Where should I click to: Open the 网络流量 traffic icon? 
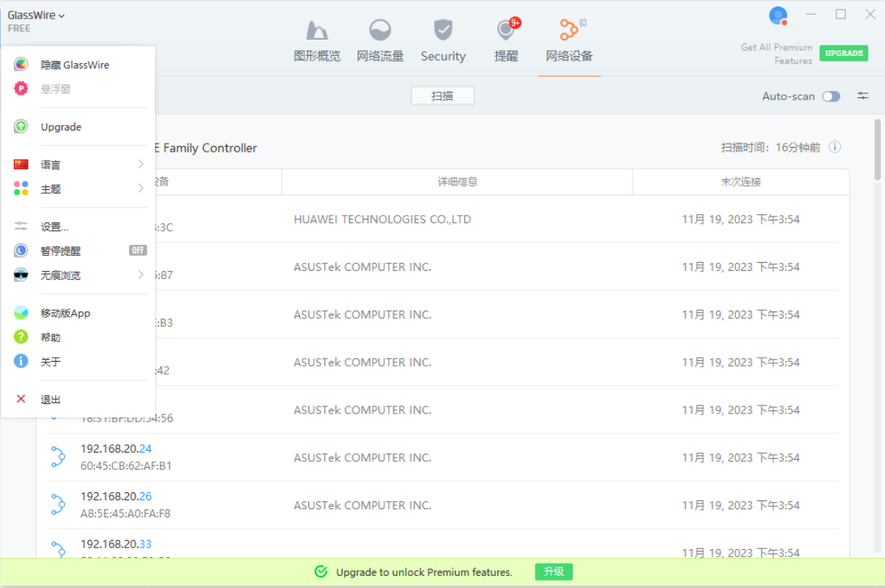[x=380, y=32]
